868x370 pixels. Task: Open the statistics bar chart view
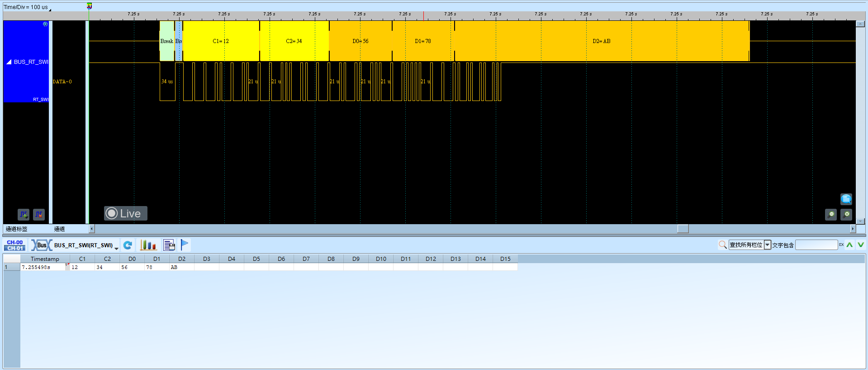(x=148, y=245)
